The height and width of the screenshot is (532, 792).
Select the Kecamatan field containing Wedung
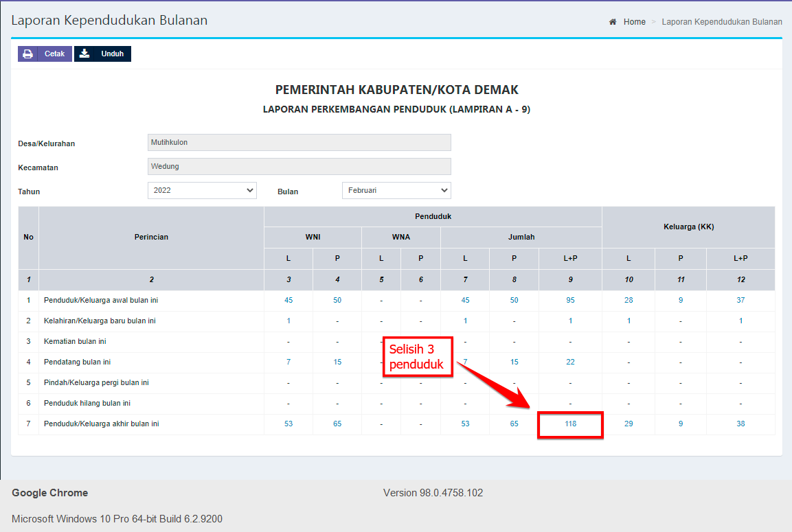pyautogui.click(x=299, y=166)
